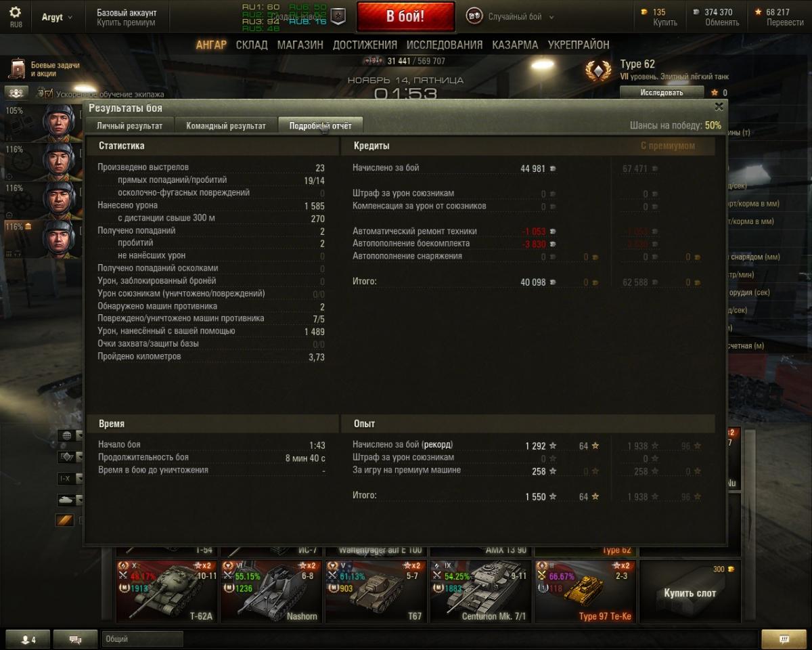812x650 pixels.
Task: Open the chat channels speech-bubble icon
Action: click(x=75, y=639)
